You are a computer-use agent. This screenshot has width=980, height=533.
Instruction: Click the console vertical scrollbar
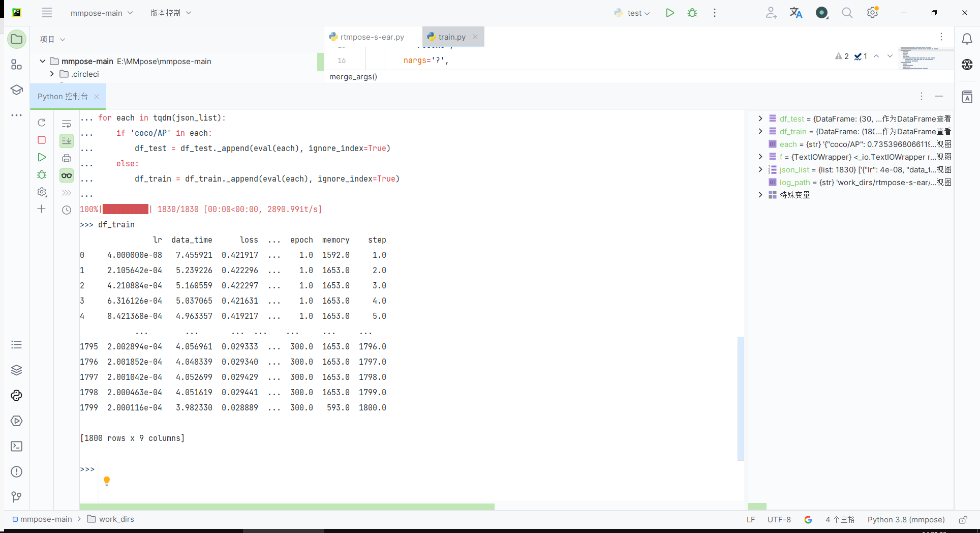[741, 398]
